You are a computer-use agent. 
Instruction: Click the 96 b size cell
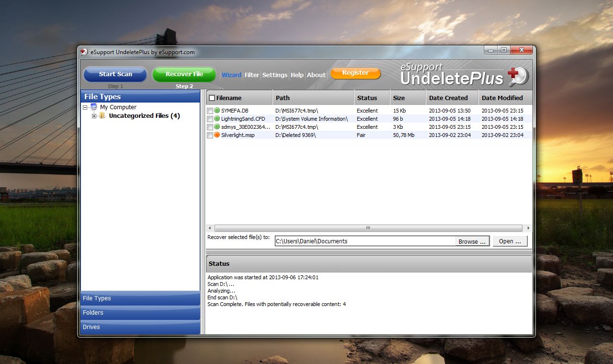tap(398, 119)
